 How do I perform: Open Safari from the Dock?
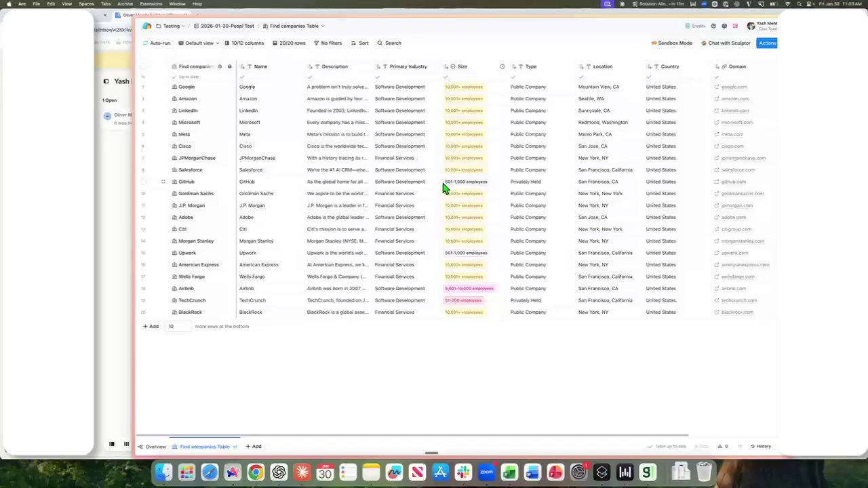(210, 472)
